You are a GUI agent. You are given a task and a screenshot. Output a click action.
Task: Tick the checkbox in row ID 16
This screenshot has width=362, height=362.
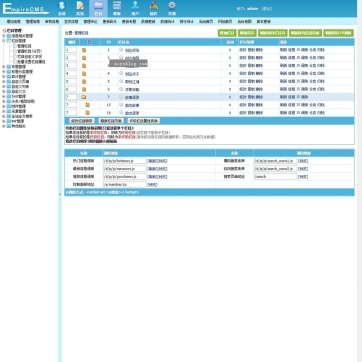pos(121,112)
